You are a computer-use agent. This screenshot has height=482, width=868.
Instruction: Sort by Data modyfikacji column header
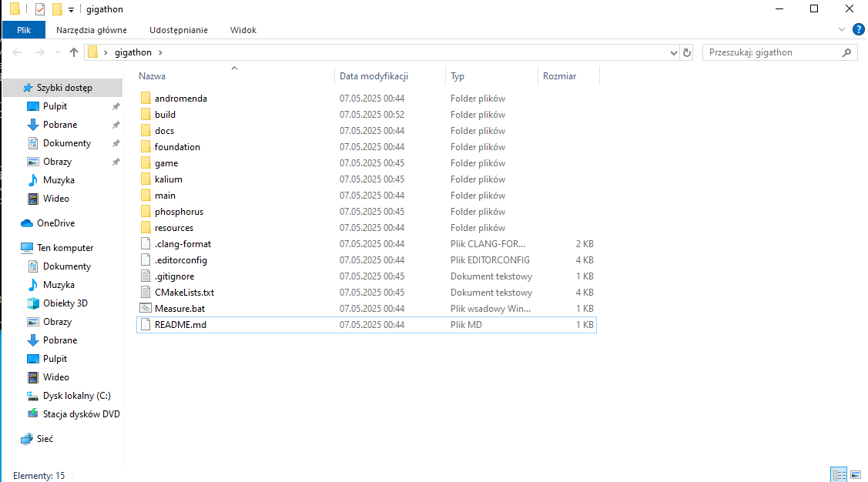tap(374, 76)
